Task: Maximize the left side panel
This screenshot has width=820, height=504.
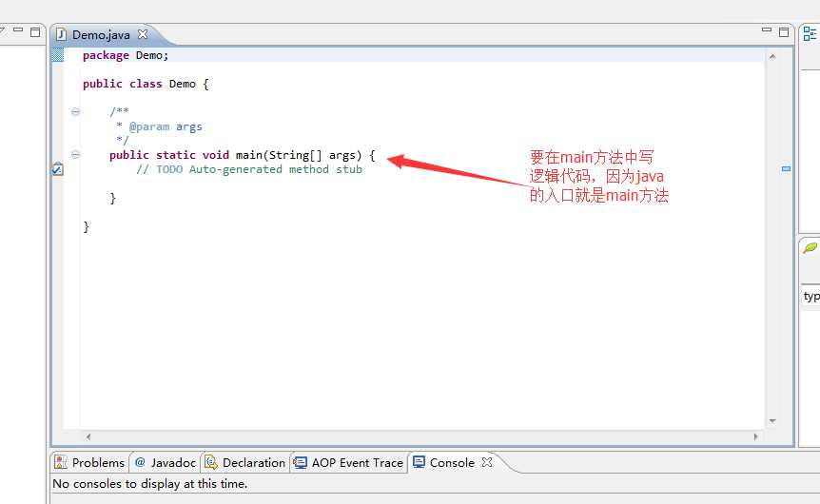Action: coord(35,32)
